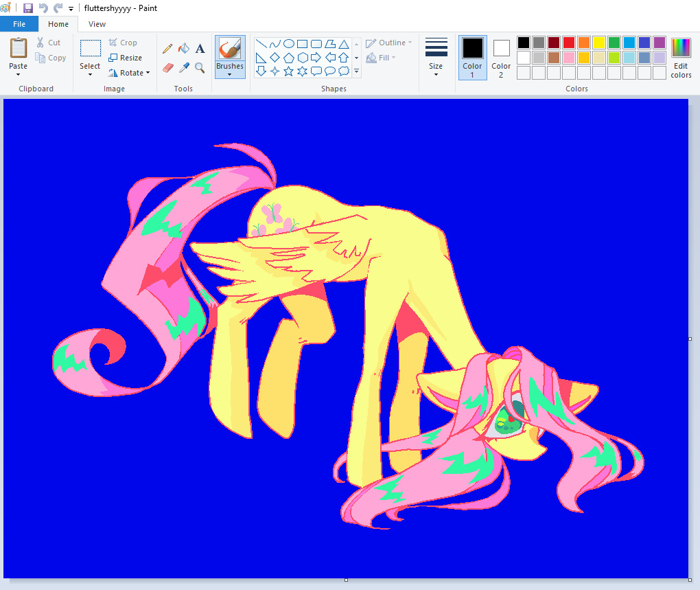Click the Save icon in title bar
Viewport: 700px width, 590px height.
tap(28, 8)
